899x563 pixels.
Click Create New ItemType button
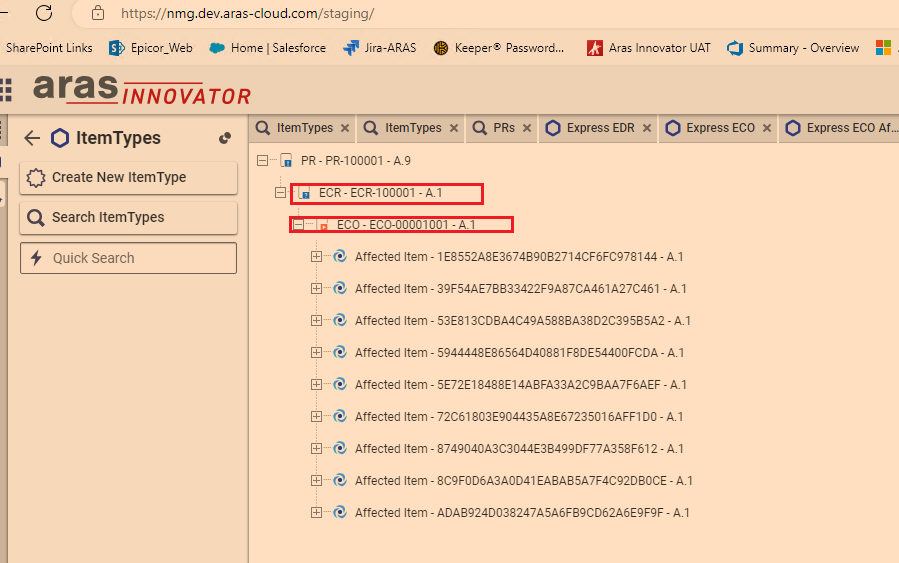click(128, 177)
